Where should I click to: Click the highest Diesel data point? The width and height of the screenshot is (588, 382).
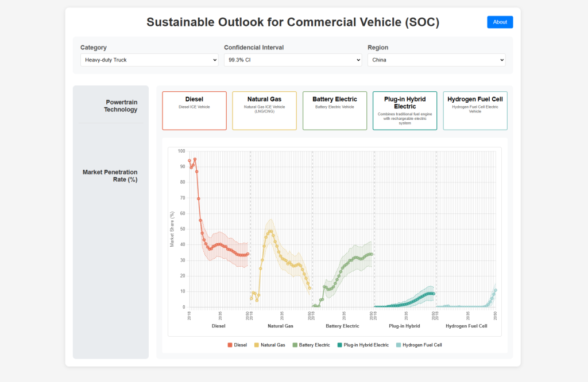[195, 159]
